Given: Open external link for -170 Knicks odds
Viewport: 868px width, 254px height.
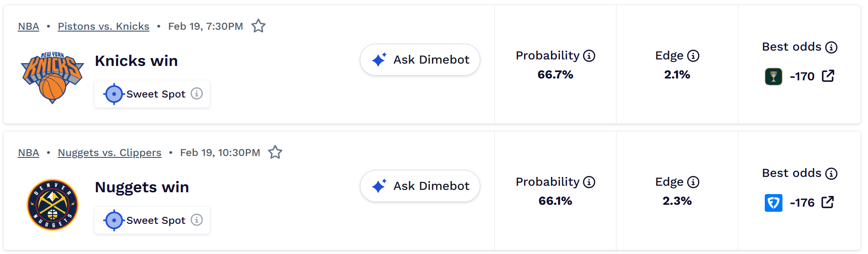Looking at the screenshot, I should click(x=828, y=76).
